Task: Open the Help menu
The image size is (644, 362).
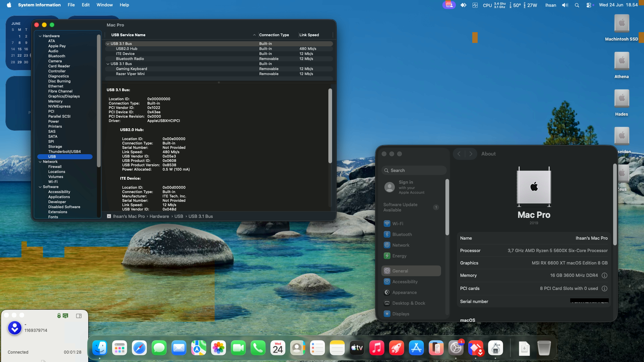Action: point(124,5)
